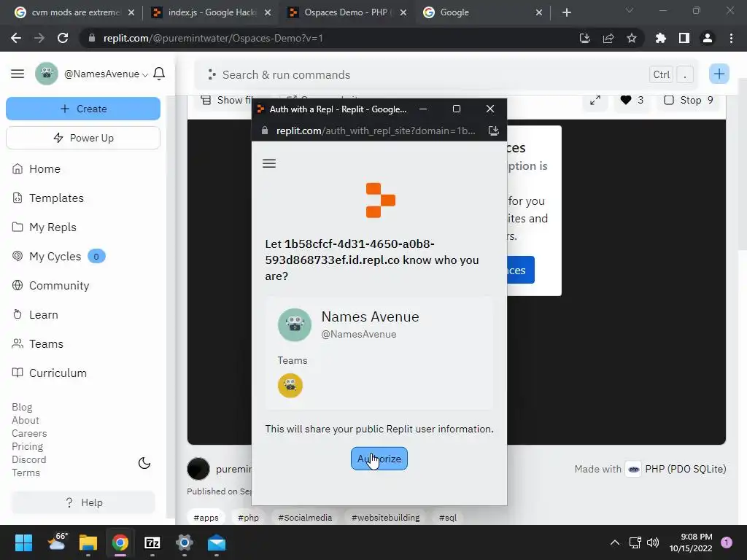Open Curriculum in the sidebar

pos(49,373)
